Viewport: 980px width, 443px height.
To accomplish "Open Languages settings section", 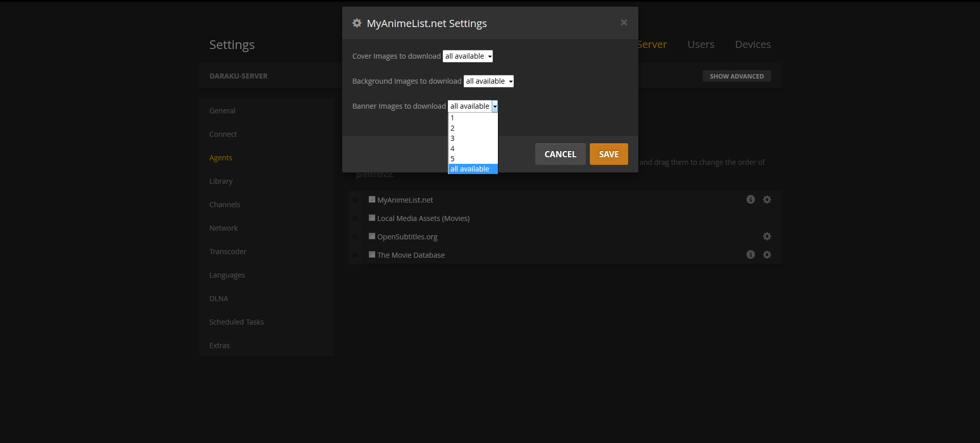I will click(266, 275).
